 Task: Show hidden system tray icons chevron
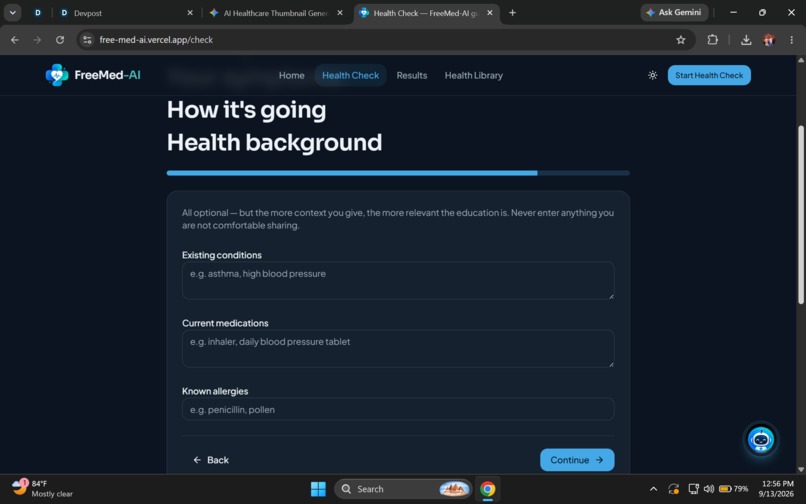click(x=653, y=489)
